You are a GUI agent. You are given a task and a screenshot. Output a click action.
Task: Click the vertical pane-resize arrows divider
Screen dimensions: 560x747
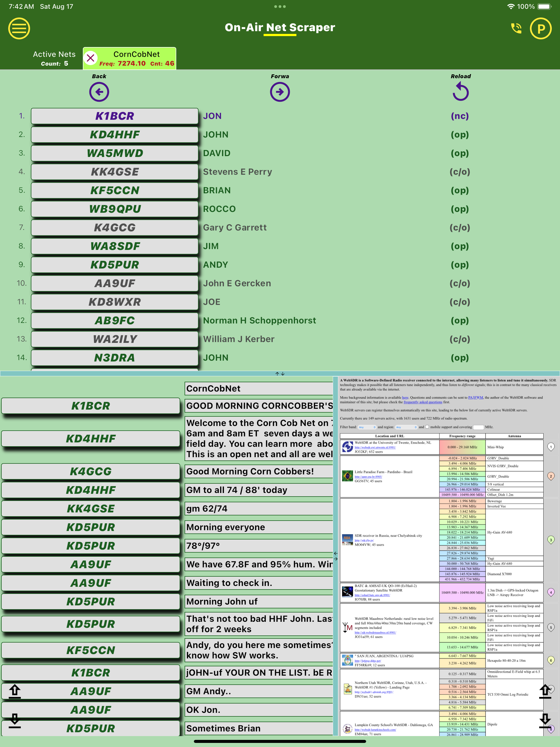[x=280, y=373]
